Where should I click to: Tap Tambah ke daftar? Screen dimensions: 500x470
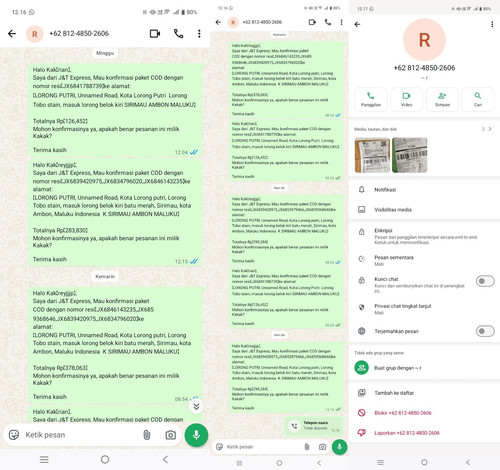pyautogui.click(x=424, y=393)
